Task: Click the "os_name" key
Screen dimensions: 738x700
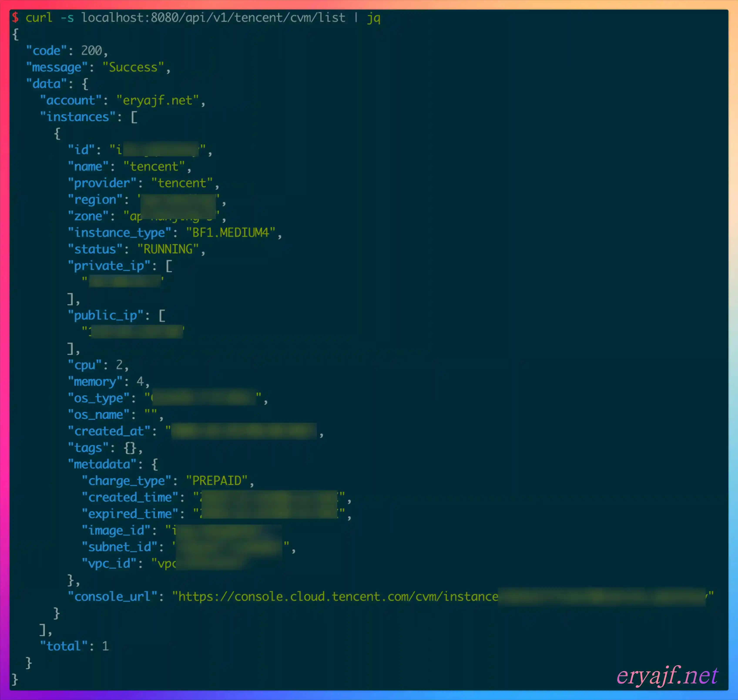Action: 98,415
